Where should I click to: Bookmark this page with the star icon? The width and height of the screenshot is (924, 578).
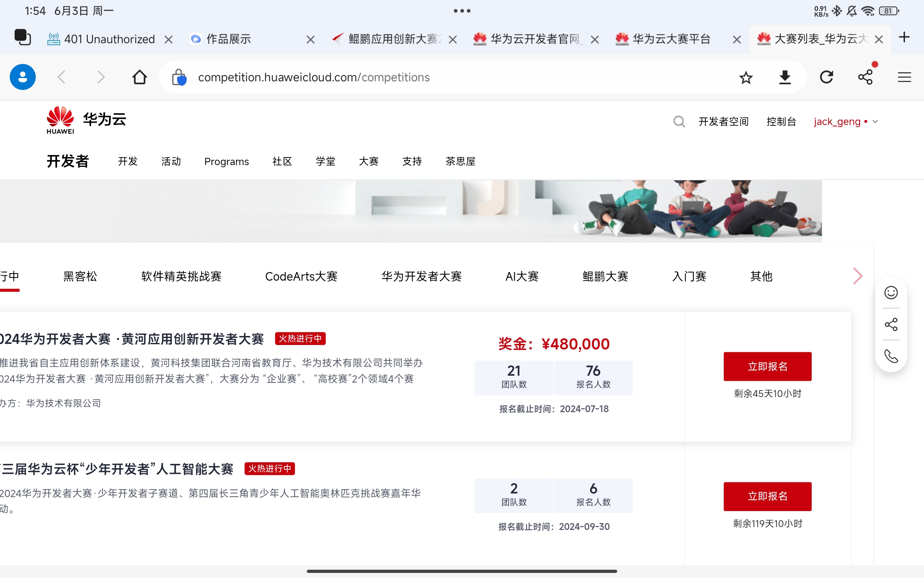pos(746,77)
